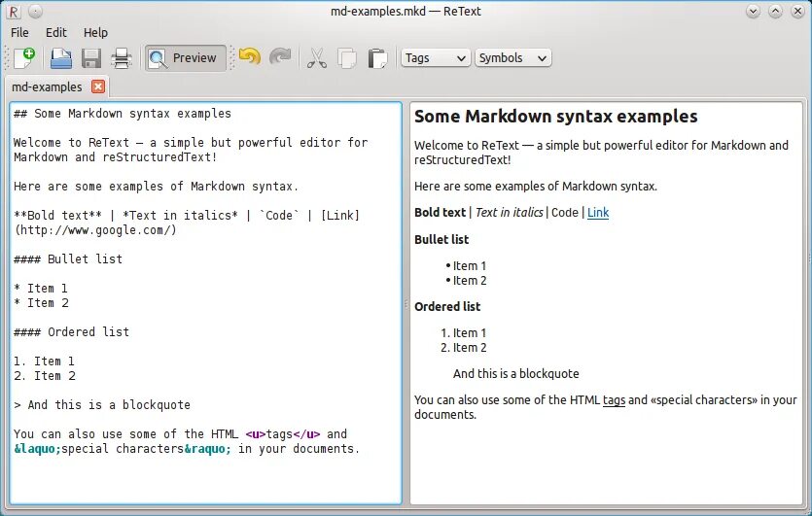Click the teal '&raquo;' entity in the editor
Screen dimensions: 812x516
pyautogui.click(x=208, y=449)
